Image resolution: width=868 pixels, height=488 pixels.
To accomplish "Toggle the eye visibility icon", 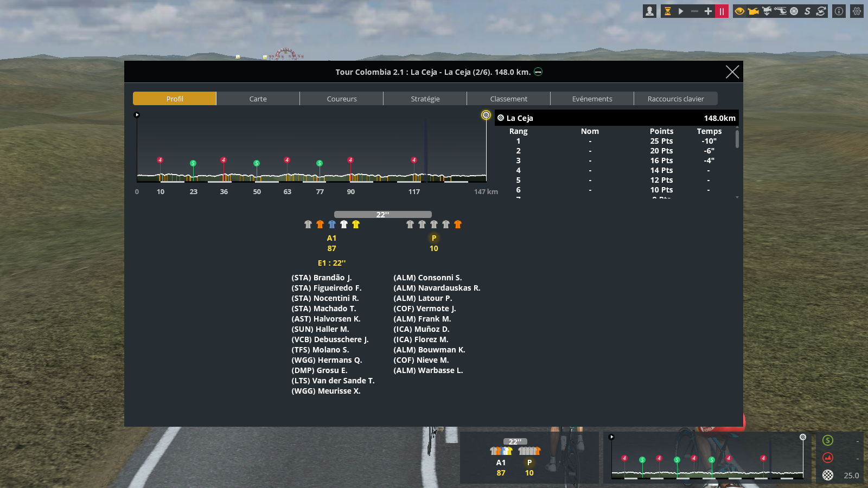I will pos(739,11).
